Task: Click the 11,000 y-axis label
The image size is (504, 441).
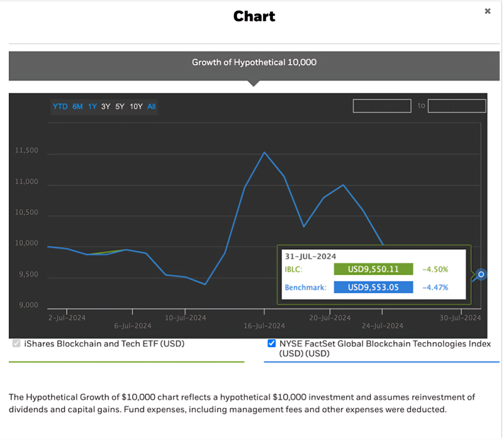Action: 26,182
